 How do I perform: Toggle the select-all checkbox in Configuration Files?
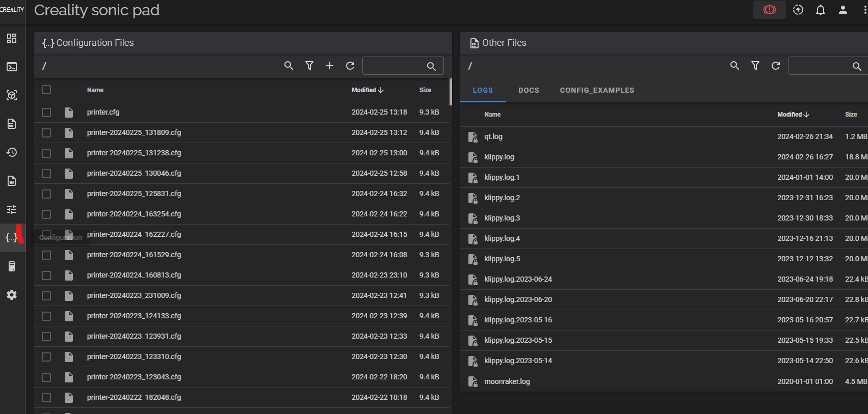coord(46,90)
